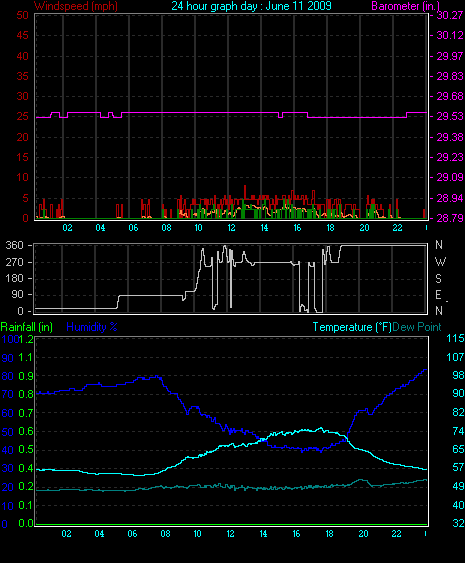Screen dimensions: 465x563
Task: Click the Rainfall (in) legend label
Action: 27,327
